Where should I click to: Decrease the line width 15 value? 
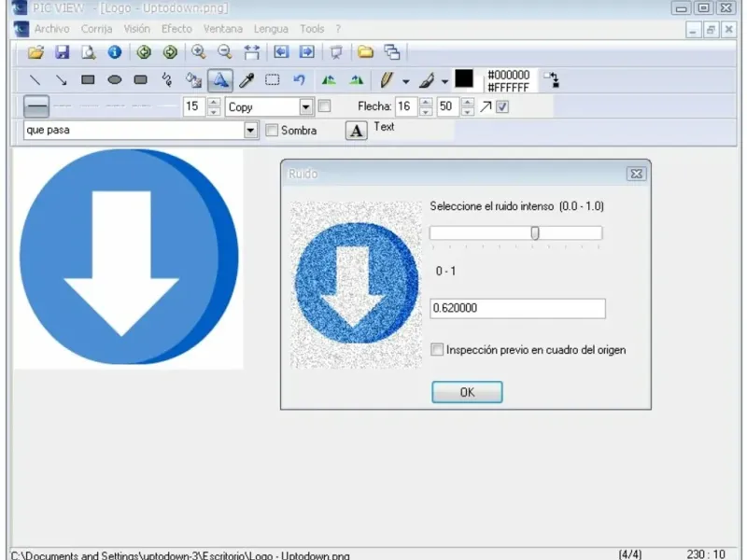[x=214, y=111]
